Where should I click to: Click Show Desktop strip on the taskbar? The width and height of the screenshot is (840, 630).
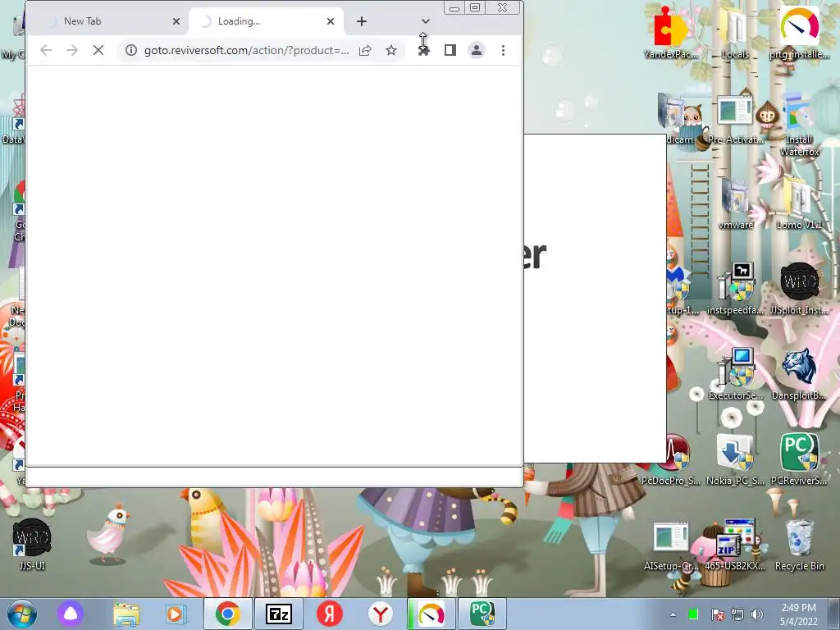click(834, 614)
